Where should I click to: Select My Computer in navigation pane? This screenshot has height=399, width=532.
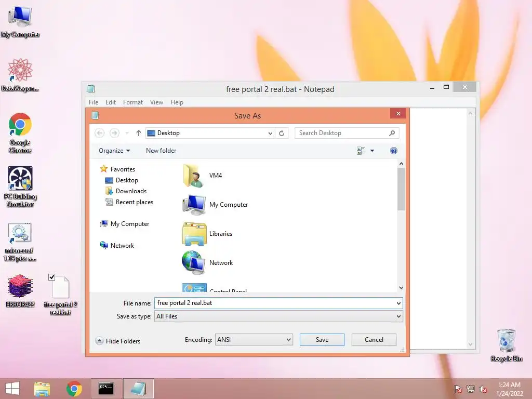point(125,224)
